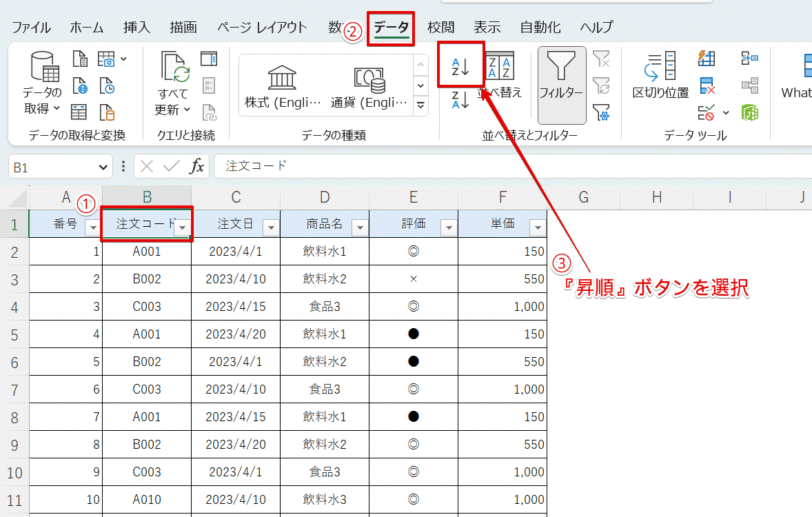Screen dimensions: 812x517
Task: Insert the 株式 (Stocks) data type
Action: point(283,87)
